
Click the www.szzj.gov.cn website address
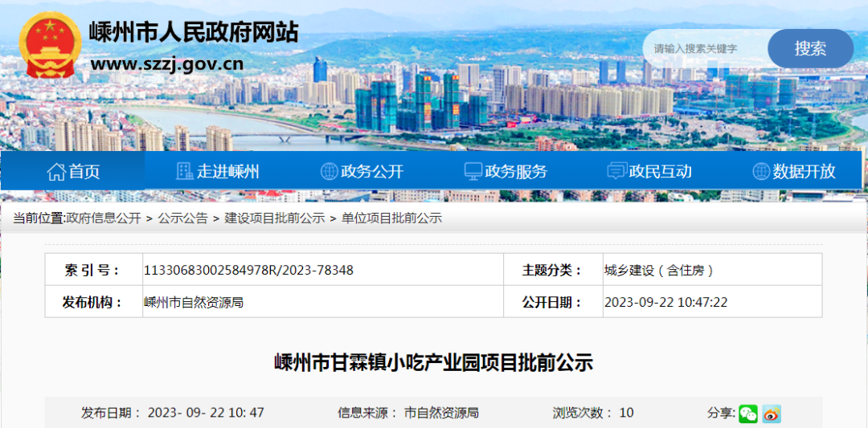(166, 63)
